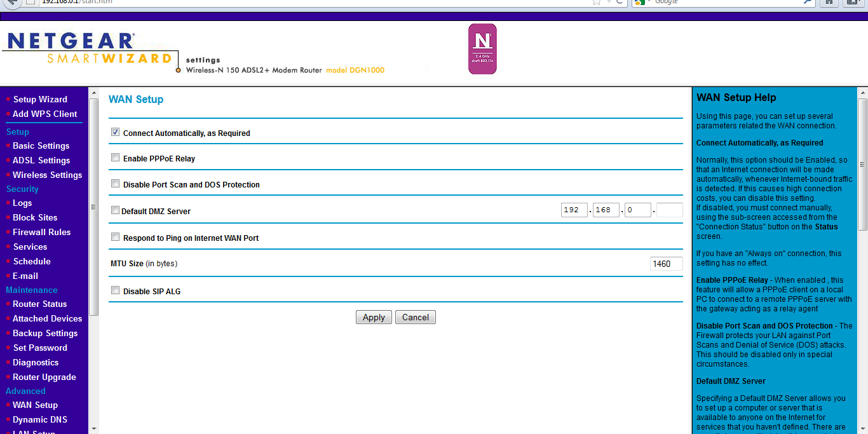Uncheck Connect Automatically, as Required
Viewport: 868px width, 434px height.
point(115,132)
